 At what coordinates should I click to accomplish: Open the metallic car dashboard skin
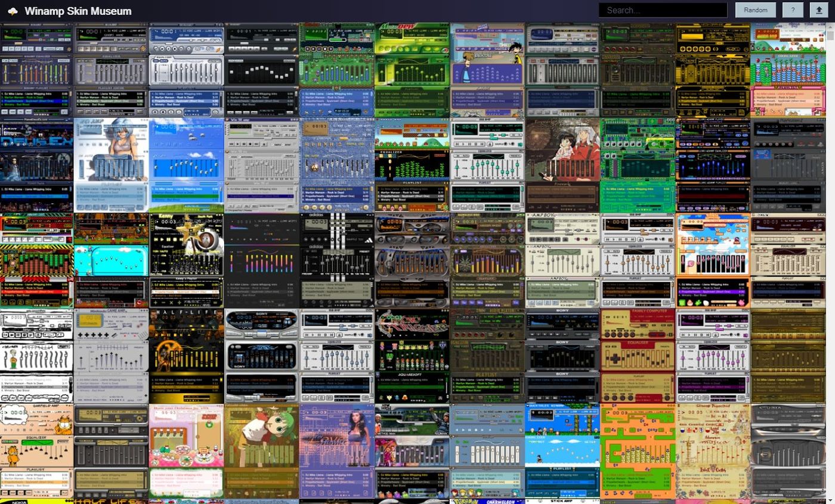(412, 261)
